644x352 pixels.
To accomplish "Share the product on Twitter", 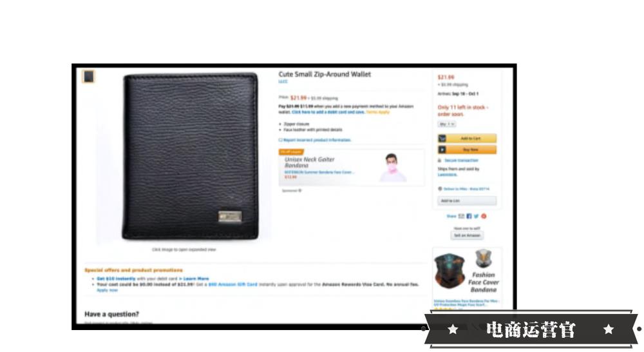I will click(477, 217).
